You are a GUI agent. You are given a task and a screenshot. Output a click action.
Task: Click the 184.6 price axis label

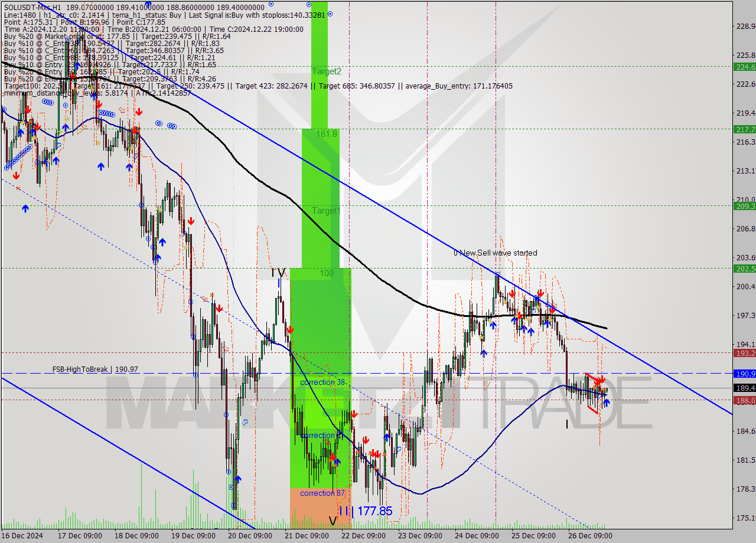745,431
